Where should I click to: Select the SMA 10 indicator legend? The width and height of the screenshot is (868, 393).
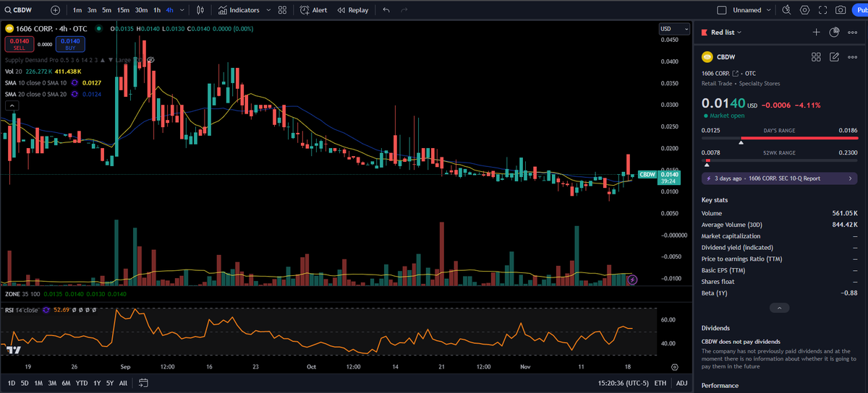pyautogui.click(x=36, y=83)
